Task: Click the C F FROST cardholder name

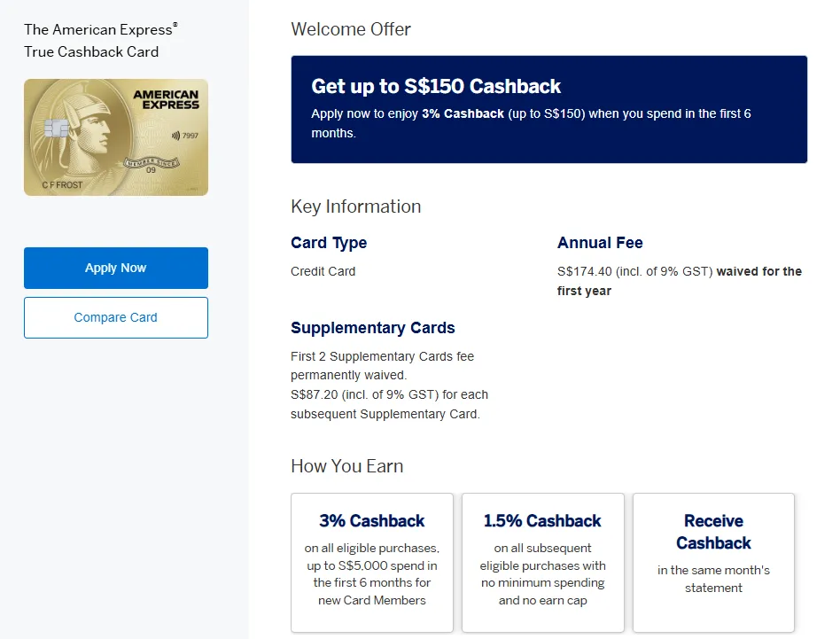Action: 60,183
